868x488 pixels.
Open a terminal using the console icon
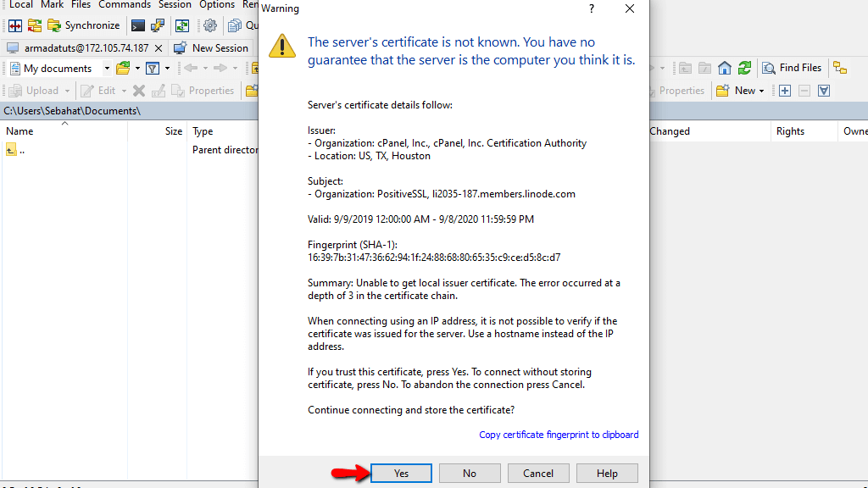pos(138,25)
